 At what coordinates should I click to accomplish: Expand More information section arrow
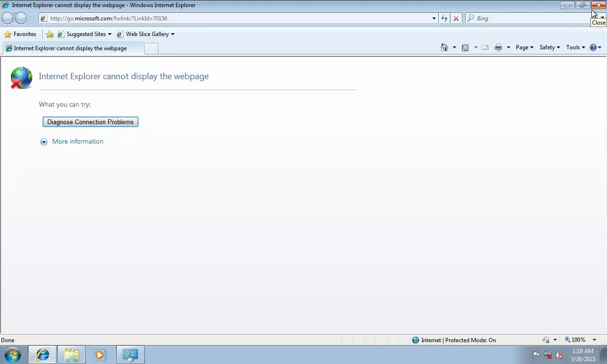pos(44,142)
